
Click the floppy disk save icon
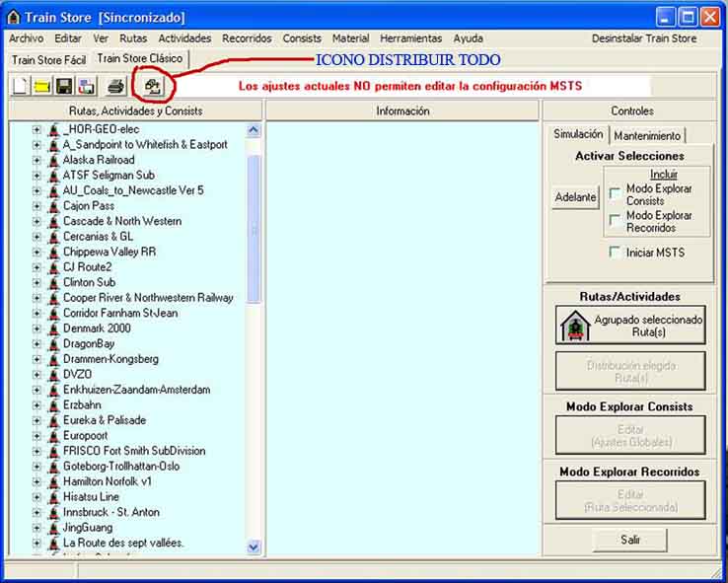63,87
